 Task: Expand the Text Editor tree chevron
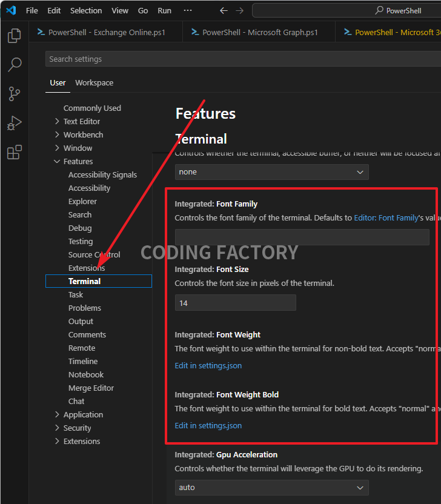coord(57,121)
